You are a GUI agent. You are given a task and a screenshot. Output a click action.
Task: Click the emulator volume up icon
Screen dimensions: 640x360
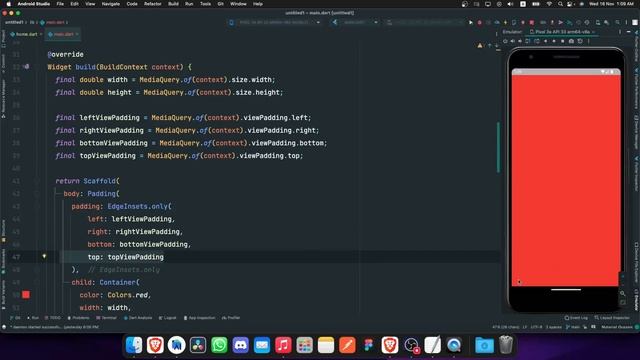click(x=513, y=41)
